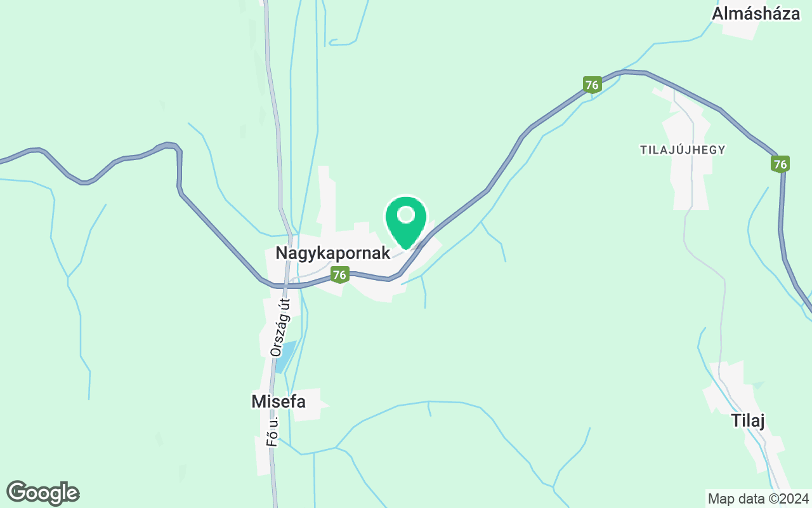Image resolution: width=812 pixels, height=508 pixels.
Task: Select the TILAJÚJHEGY area label
Action: [683, 150]
